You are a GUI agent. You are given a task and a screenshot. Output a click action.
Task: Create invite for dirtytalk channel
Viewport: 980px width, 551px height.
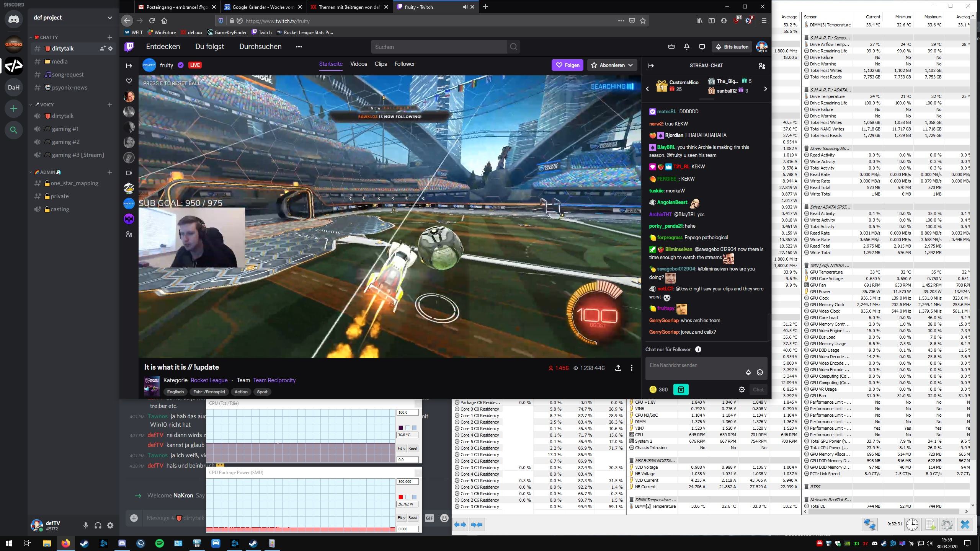102,49
